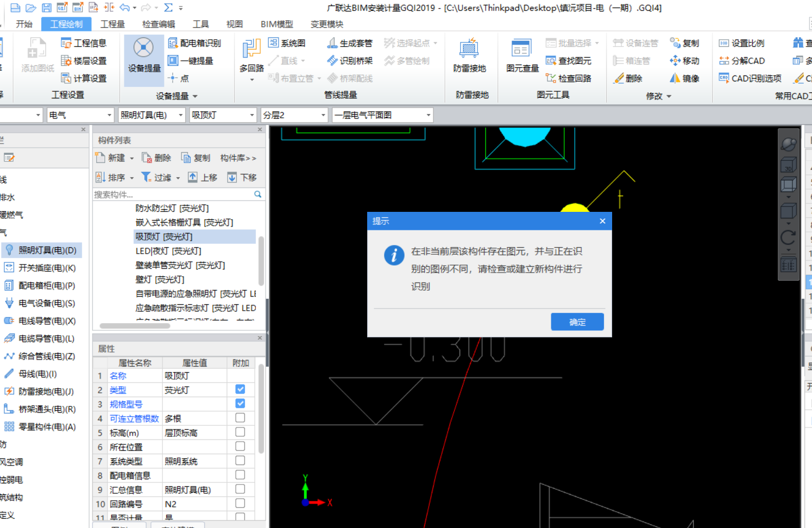Click 确定 in the prompt dialog
The width and height of the screenshot is (812, 528).
pyautogui.click(x=577, y=322)
